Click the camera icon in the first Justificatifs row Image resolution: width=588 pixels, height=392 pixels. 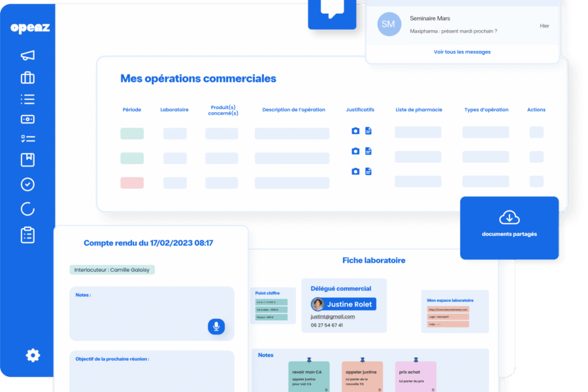click(355, 131)
